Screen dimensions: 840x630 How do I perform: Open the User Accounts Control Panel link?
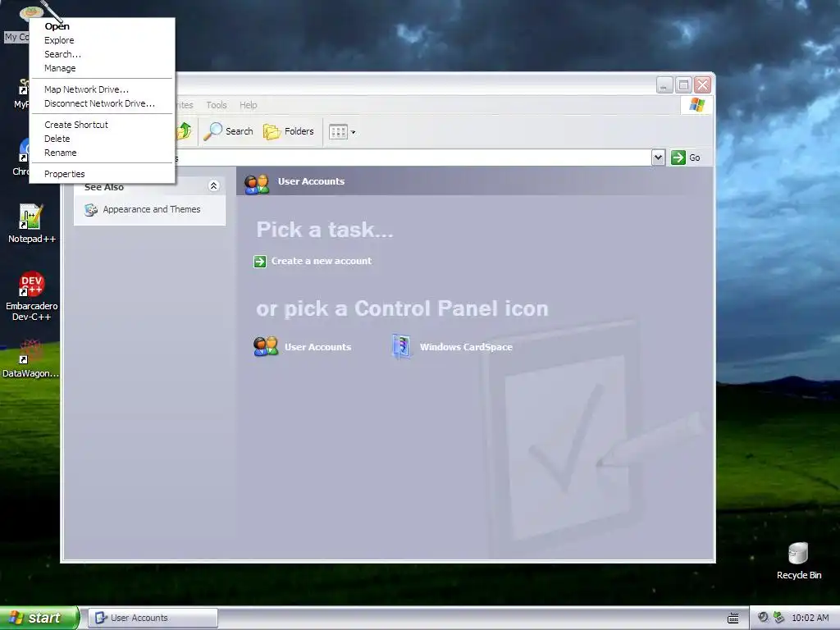(317, 347)
